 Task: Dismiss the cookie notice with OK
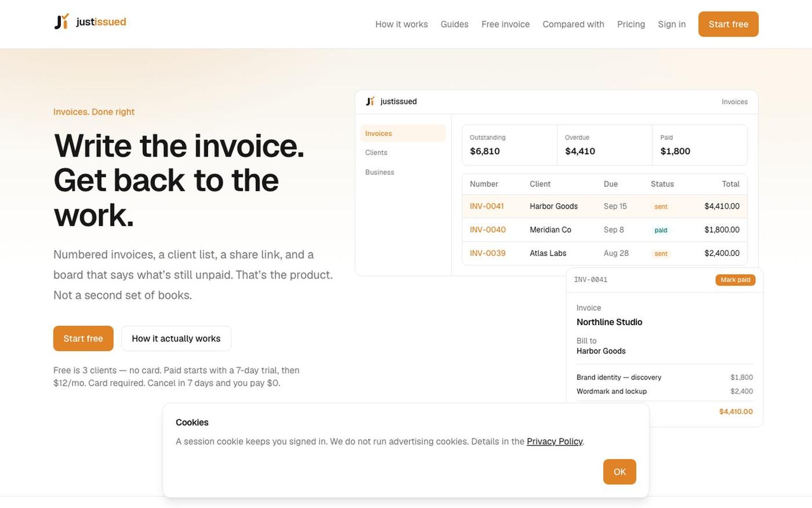point(619,472)
